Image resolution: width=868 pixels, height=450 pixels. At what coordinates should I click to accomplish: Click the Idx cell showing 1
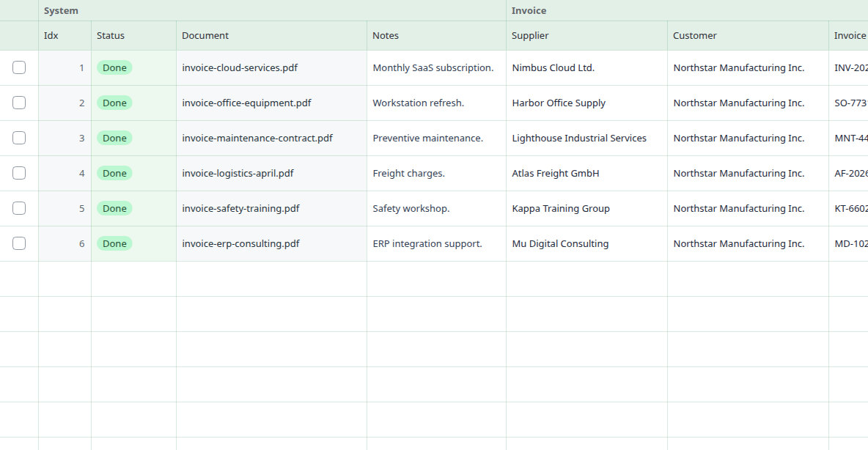[65, 67]
